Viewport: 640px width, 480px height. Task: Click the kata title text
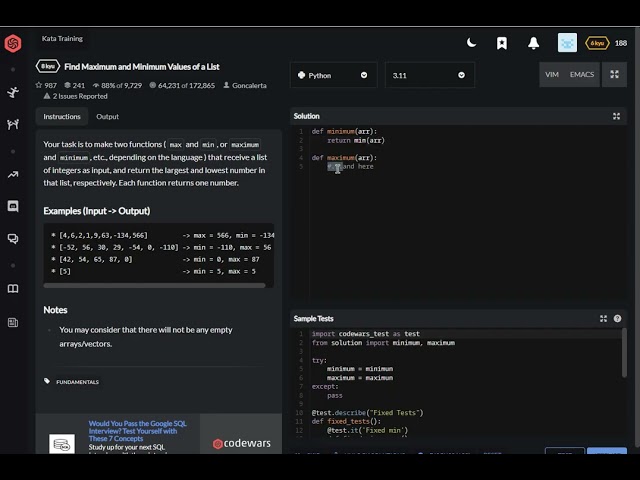[x=142, y=67]
